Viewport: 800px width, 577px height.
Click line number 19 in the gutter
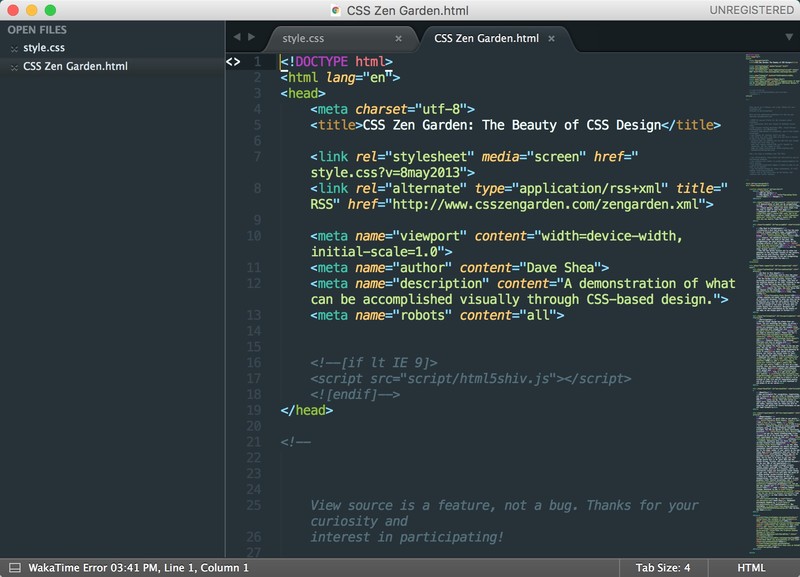click(254, 410)
